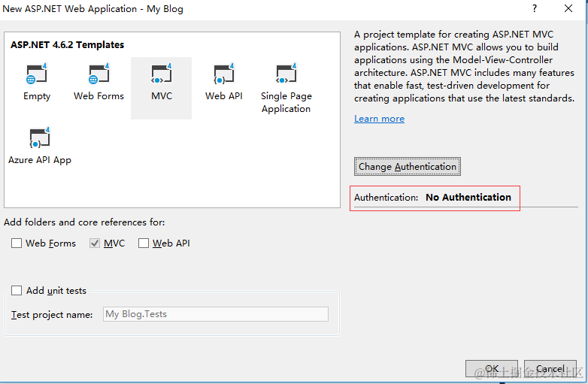Click the Test project name label
This screenshot has height=384, width=588.
tap(52, 315)
